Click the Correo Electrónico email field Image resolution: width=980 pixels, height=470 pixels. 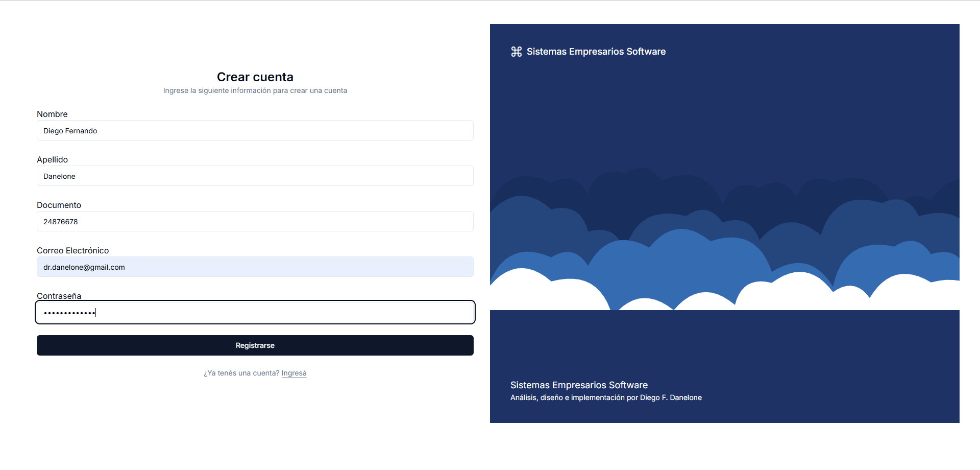pos(255,267)
